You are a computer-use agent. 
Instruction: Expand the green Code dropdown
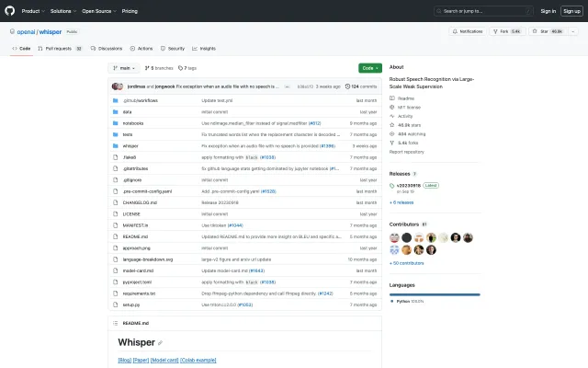369,68
